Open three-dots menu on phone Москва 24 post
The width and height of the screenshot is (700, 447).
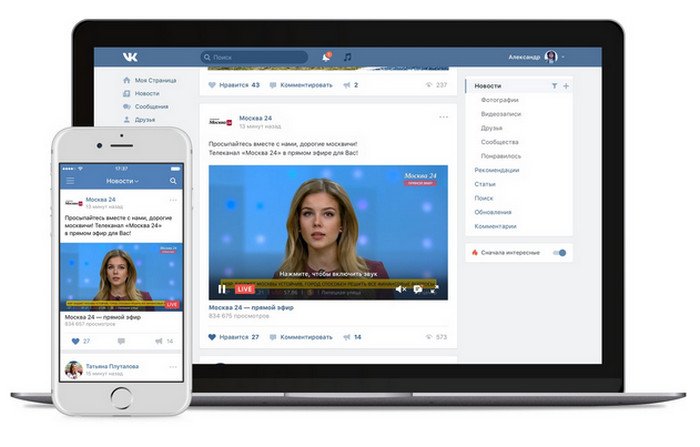pyautogui.click(x=173, y=200)
